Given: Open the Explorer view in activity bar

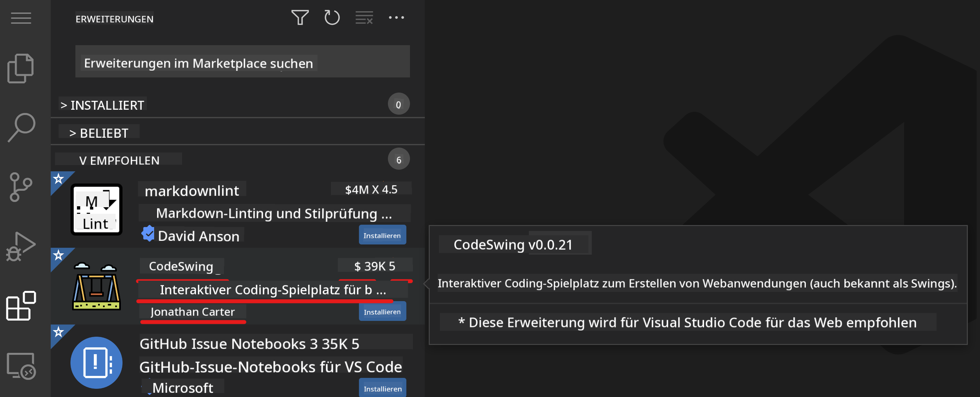Looking at the screenshot, I should click(x=21, y=69).
